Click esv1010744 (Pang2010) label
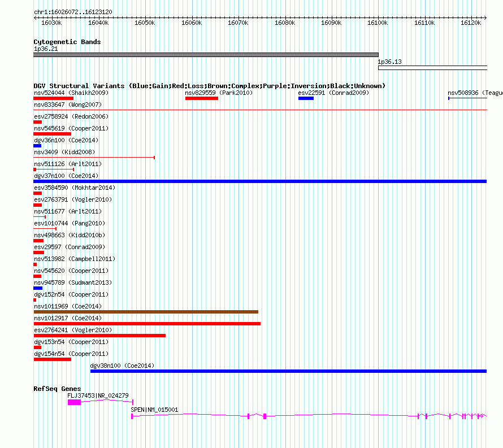This screenshot has height=448, width=503. pos(70,223)
